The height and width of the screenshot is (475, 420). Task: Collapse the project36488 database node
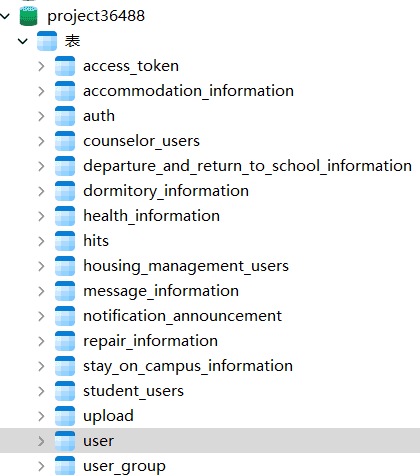pyautogui.click(x=5, y=16)
